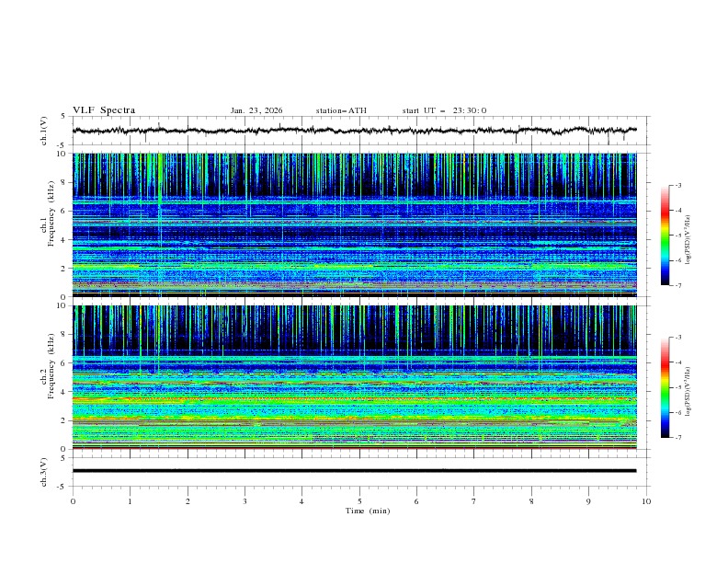This screenshot has height=563, width=728.
Task: Click the ch.1(V) waveform trace
Action: click(x=358, y=131)
